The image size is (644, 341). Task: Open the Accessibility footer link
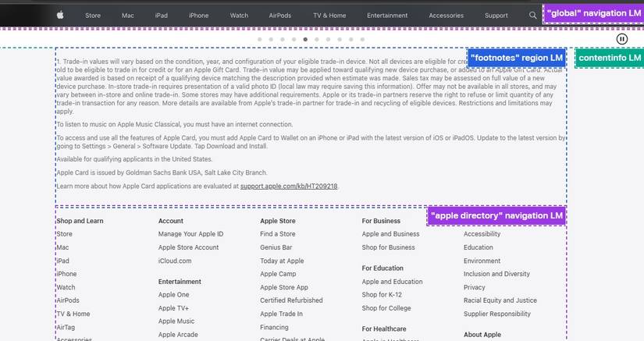click(482, 234)
